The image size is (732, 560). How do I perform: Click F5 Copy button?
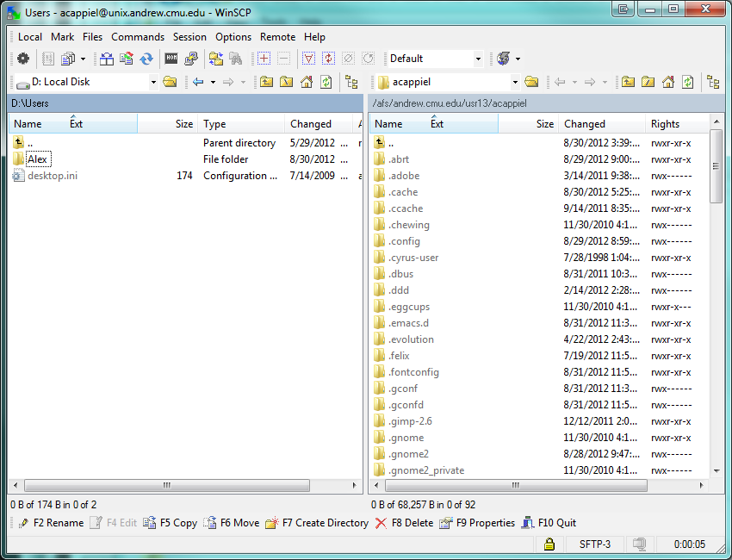pyautogui.click(x=170, y=523)
